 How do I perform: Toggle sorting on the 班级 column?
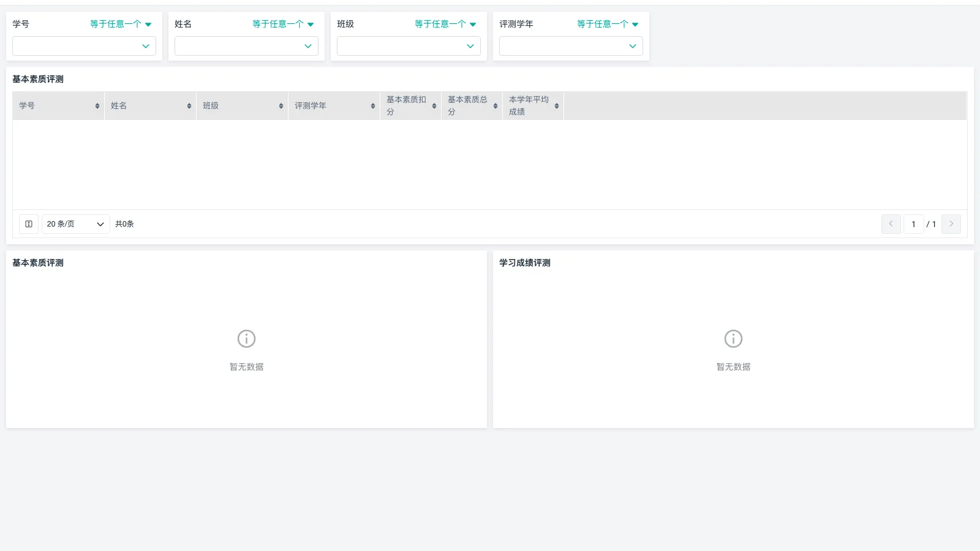(280, 105)
